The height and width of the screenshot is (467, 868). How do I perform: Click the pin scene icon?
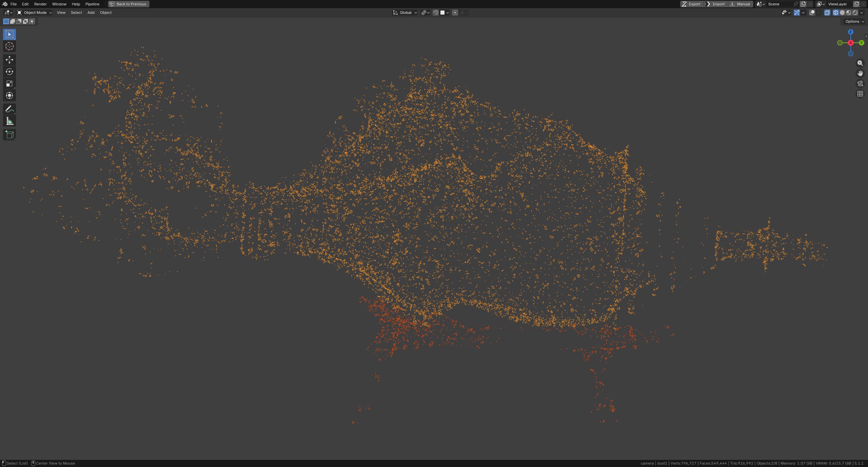796,4
